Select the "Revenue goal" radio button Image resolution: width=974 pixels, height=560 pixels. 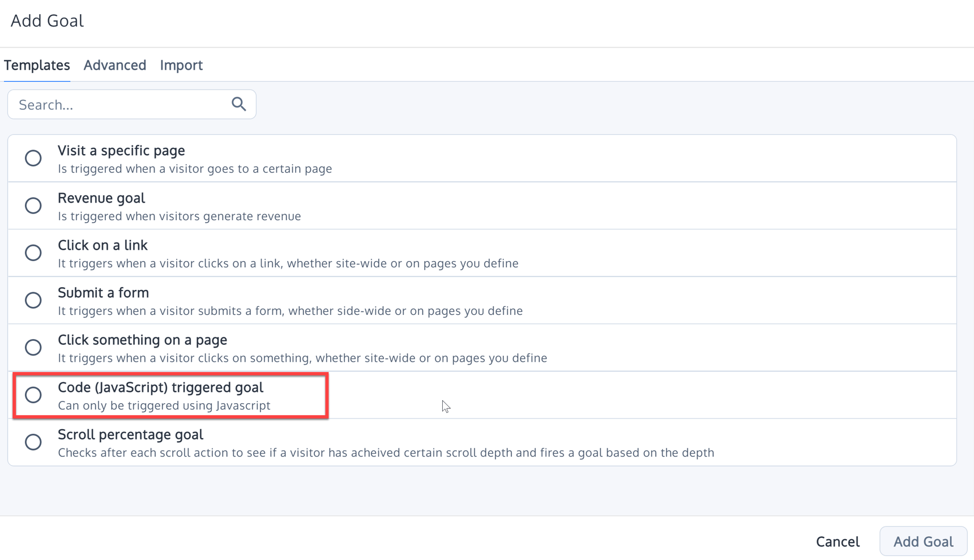33,206
